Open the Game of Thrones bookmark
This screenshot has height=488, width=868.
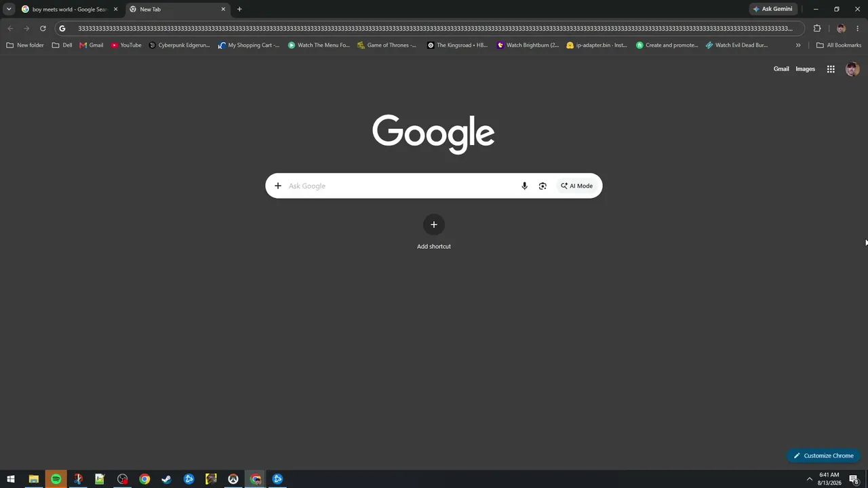(387, 45)
